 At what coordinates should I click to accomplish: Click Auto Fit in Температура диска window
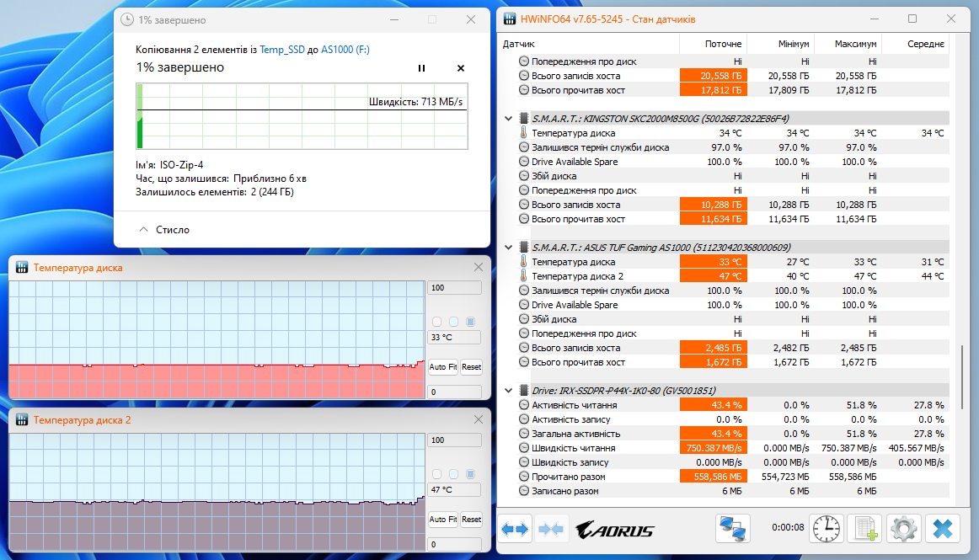[x=442, y=367]
